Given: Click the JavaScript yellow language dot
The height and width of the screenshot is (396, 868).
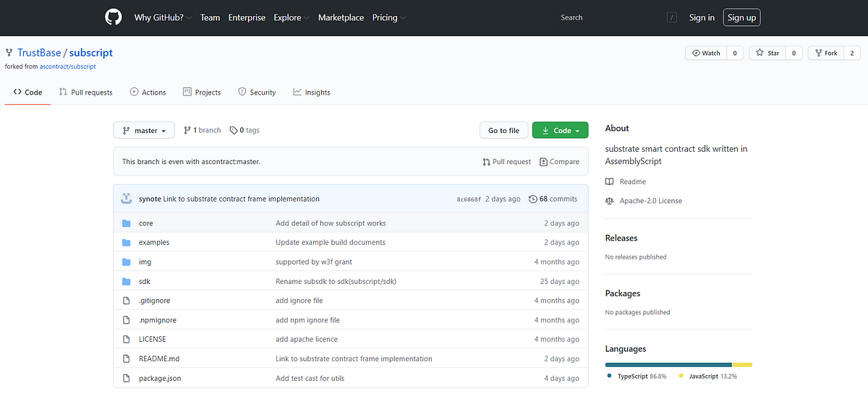Looking at the screenshot, I should pos(681,376).
